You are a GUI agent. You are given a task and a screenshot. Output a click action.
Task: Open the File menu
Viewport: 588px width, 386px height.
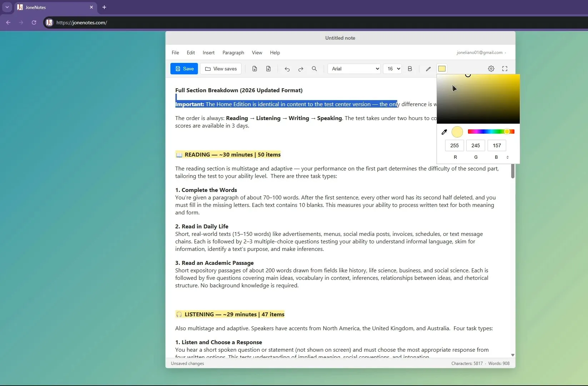[175, 53]
